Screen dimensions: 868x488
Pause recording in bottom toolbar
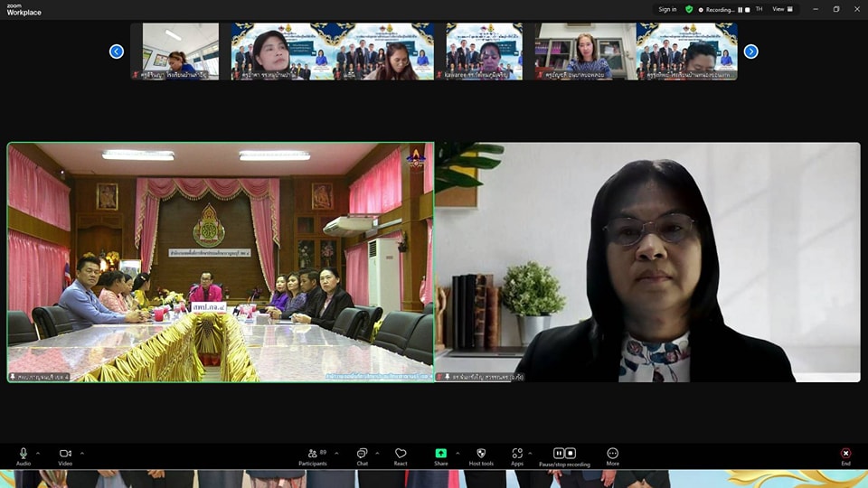559,453
